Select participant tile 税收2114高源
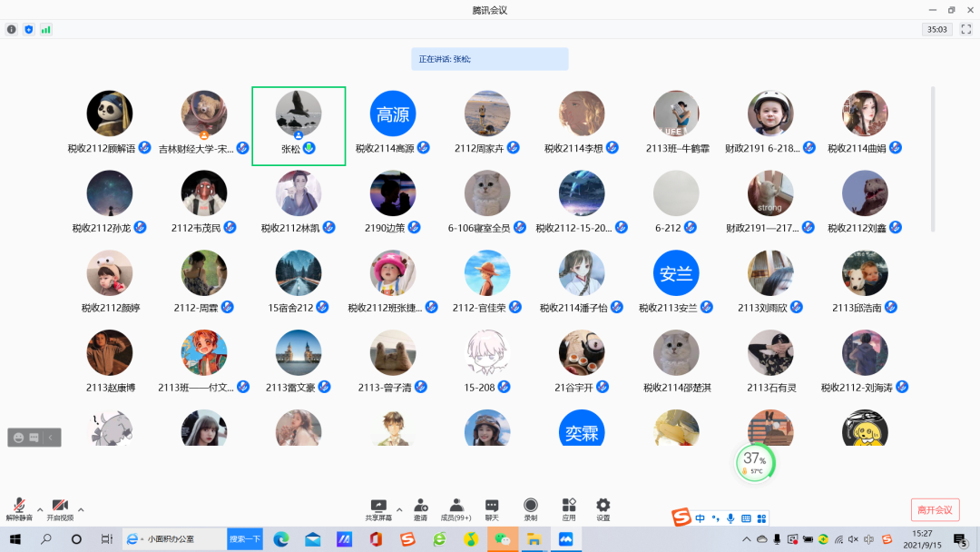This screenshot has width=980, height=552. pyautogui.click(x=393, y=123)
